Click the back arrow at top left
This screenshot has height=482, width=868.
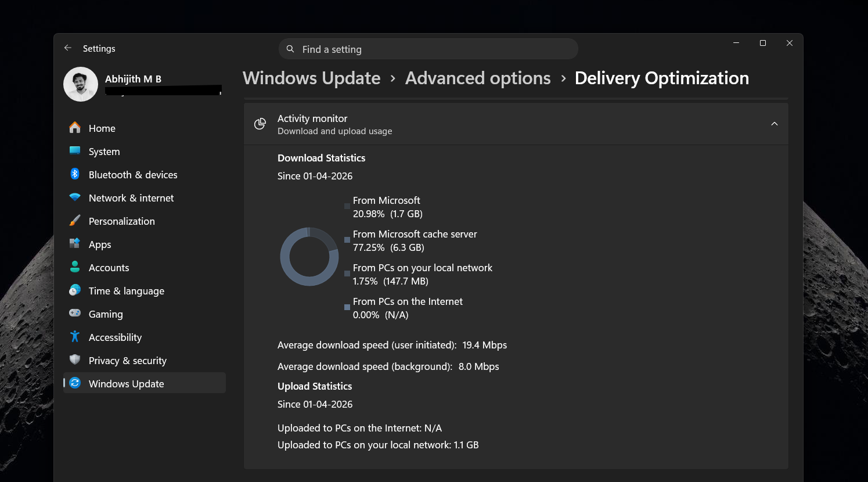(x=67, y=48)
